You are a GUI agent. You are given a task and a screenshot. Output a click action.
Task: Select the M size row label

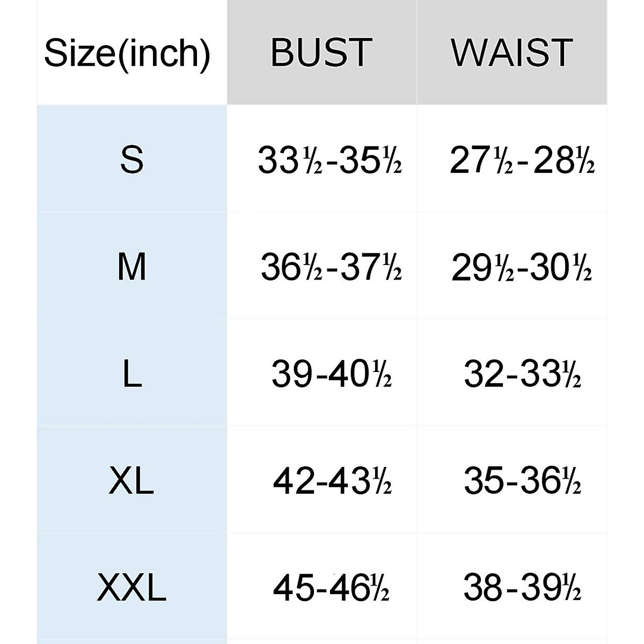131,267
